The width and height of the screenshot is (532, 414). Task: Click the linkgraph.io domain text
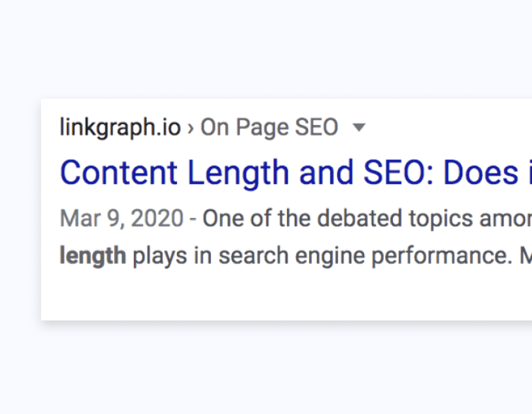120,128
